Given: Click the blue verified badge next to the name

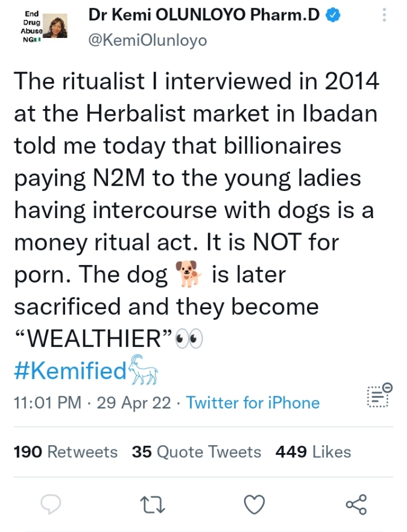Looking at the screenshot, I should point(332,15).
